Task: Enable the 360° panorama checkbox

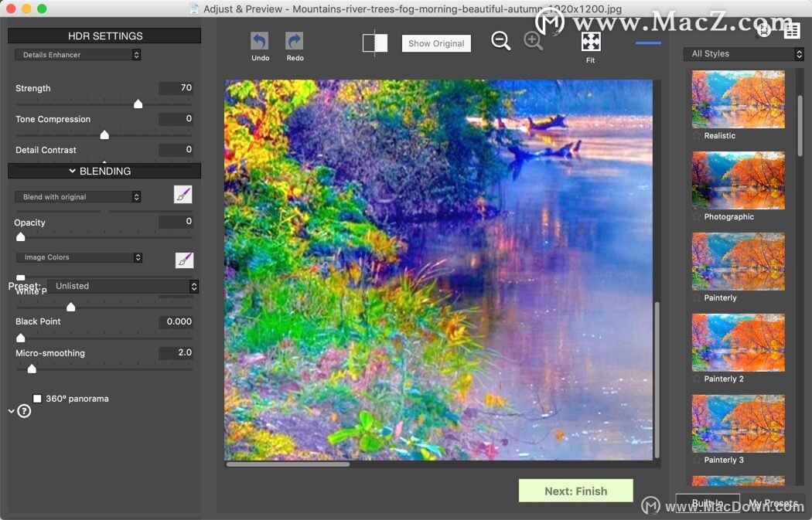Action: click(x=37, y=399)
